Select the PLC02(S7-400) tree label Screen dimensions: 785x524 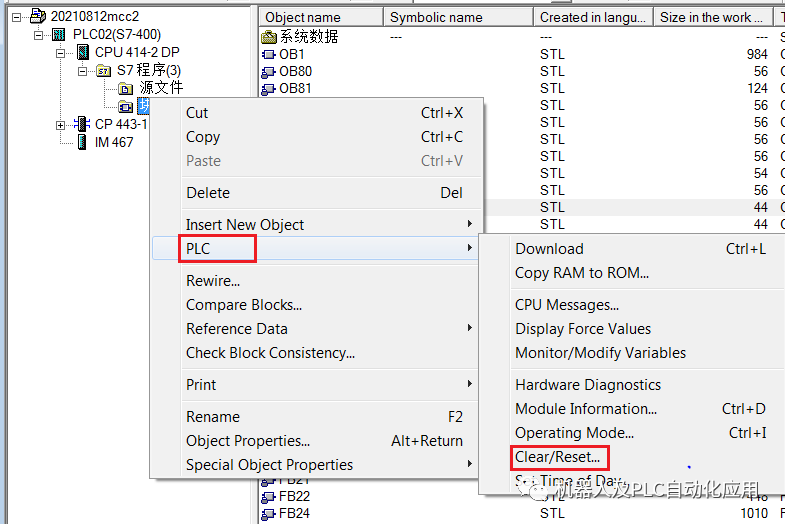pyautogui.click(x=117, y=35)
